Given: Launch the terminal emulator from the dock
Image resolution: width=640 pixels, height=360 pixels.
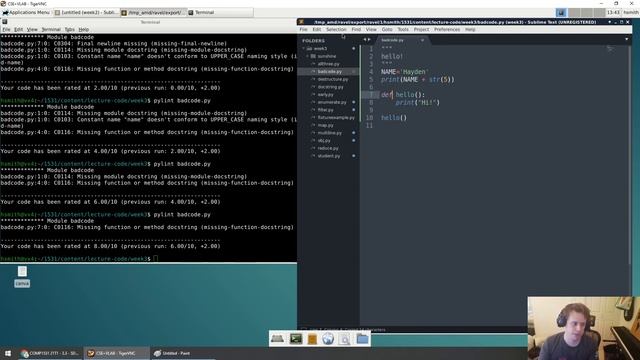Looking at the screenshot, I should (296, 339).
